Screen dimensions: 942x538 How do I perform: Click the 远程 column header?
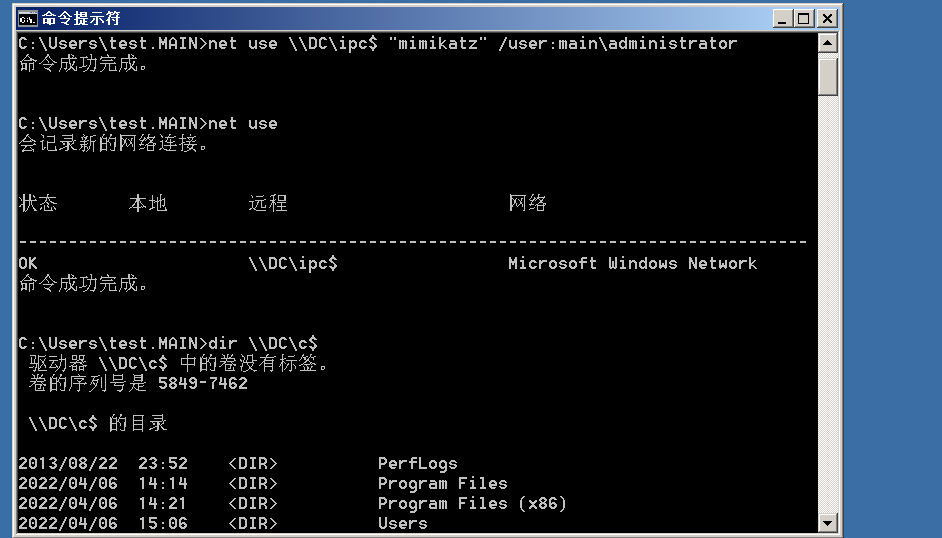[267, 203]
